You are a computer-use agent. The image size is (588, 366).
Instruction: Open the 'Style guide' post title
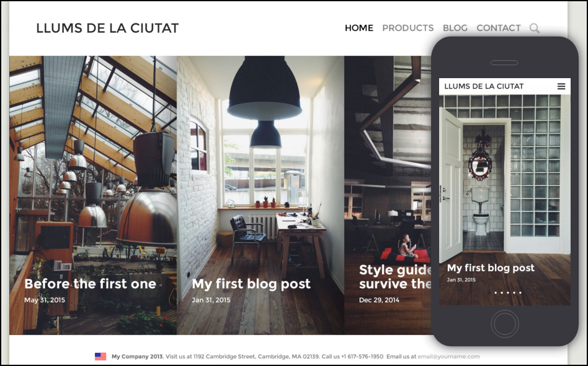pyautogui.click(x=395, y=277)
